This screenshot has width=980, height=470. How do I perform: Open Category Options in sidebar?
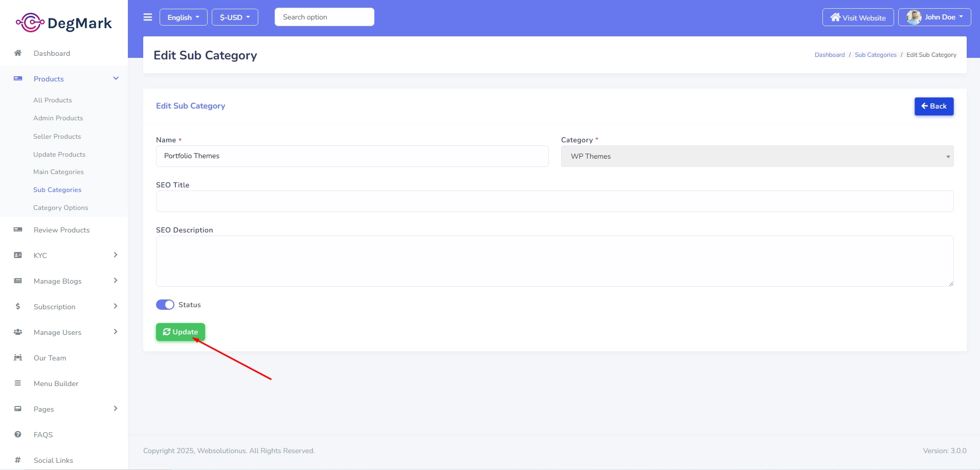click(61, 208)
